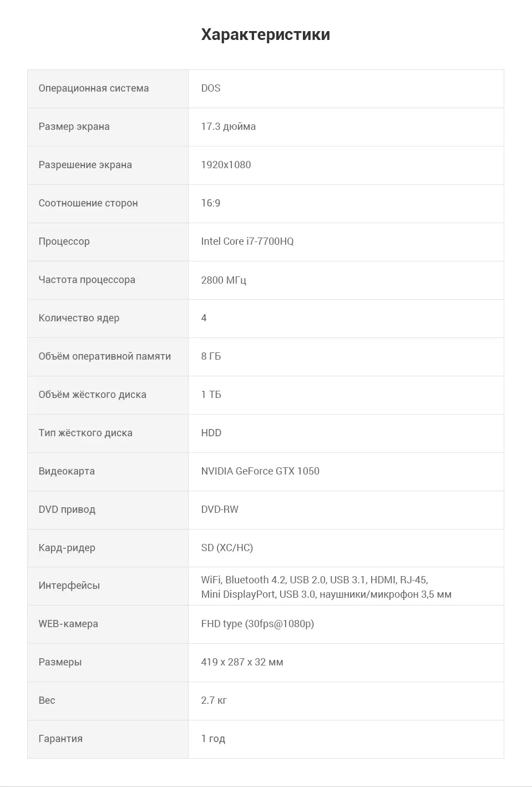Click the 419 x 287 x 32 мм dimensions
Viewport: 532px width, 787px height.
(242, 662)
